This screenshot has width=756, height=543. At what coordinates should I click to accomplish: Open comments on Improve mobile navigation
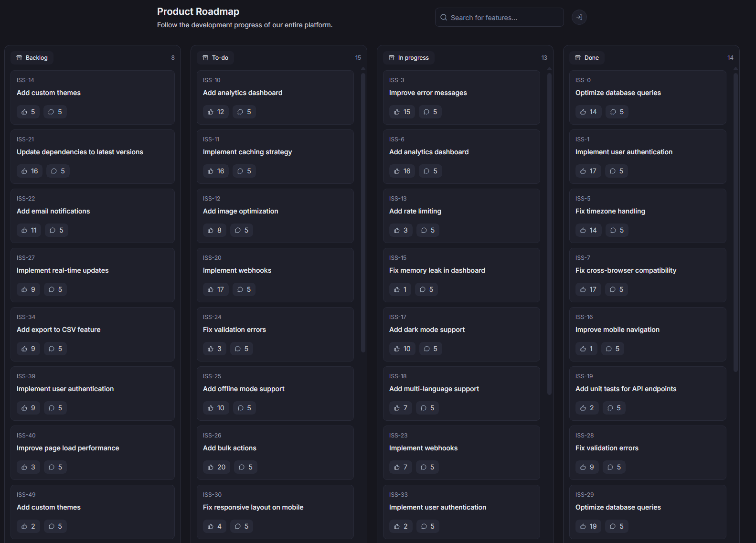[612, 349]
